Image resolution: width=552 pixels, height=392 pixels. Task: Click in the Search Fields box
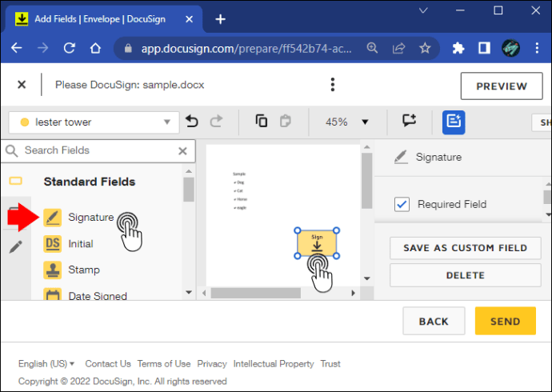click(98, 150)
